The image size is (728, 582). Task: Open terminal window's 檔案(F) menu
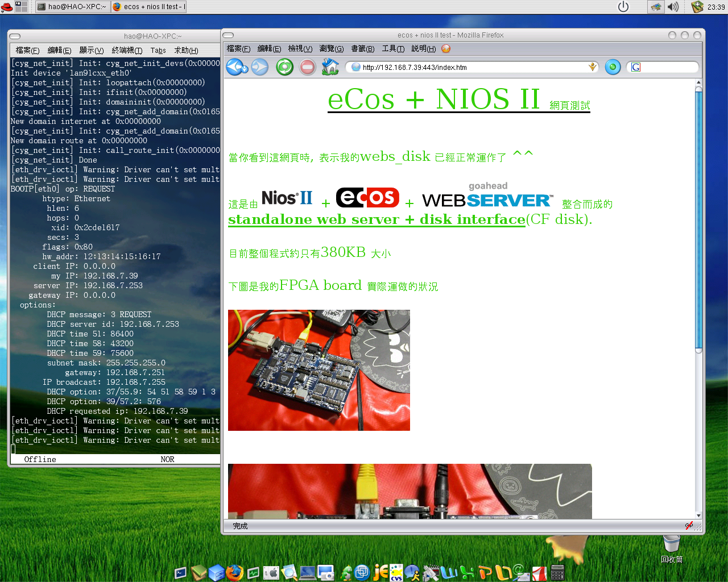pyautogui.click(x=27, y=51)
